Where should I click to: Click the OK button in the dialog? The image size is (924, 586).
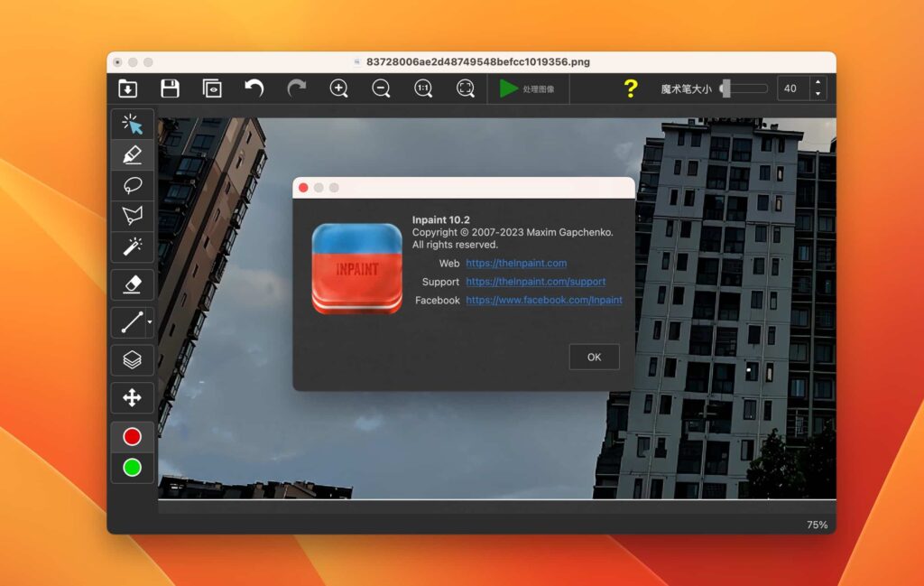pyautogui.click(x=594, y=357)
